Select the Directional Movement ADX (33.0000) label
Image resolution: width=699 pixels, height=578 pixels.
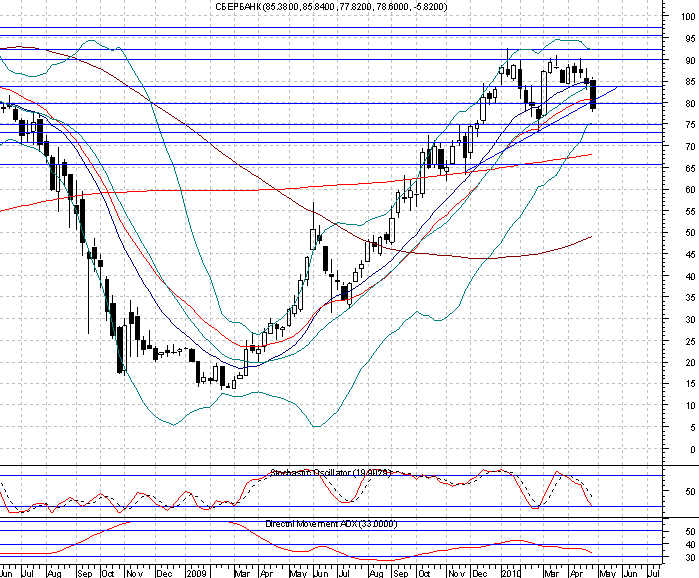click(331, 524)
